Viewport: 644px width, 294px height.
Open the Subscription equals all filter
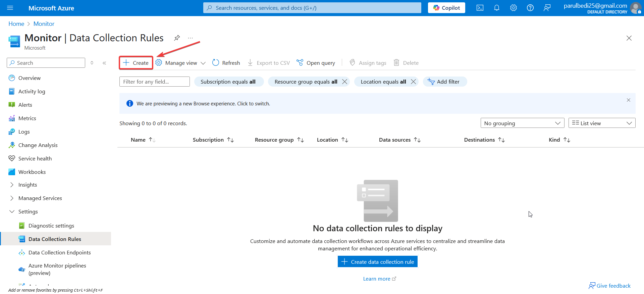click(229, 82)
